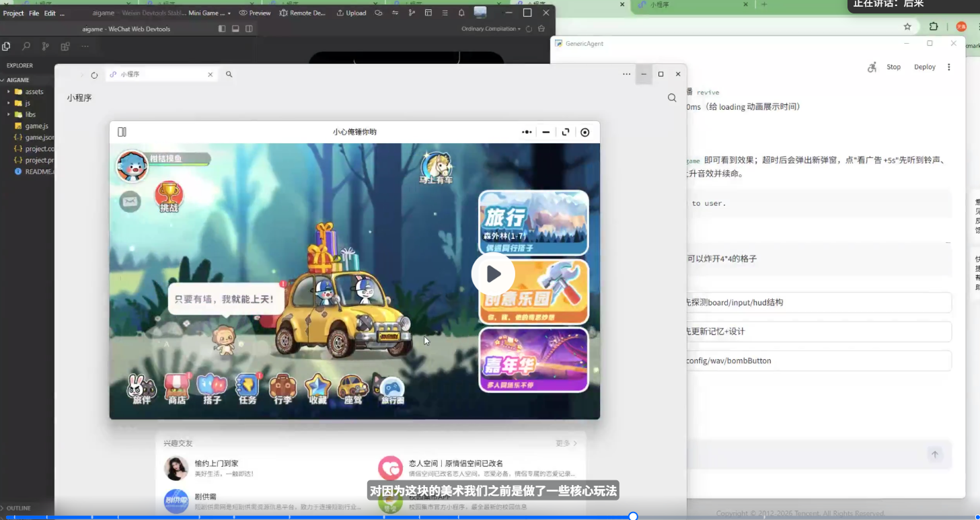Open the mail envelope icon in the game
Image resolution: width=980 pixels, height=520 pixels.
click(130, 201)
